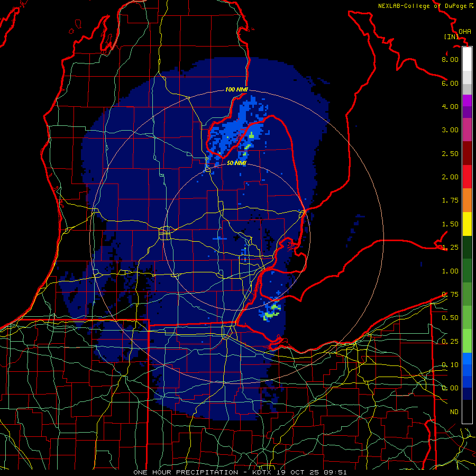Pick the white swatch at legend top

pos(467,59)
